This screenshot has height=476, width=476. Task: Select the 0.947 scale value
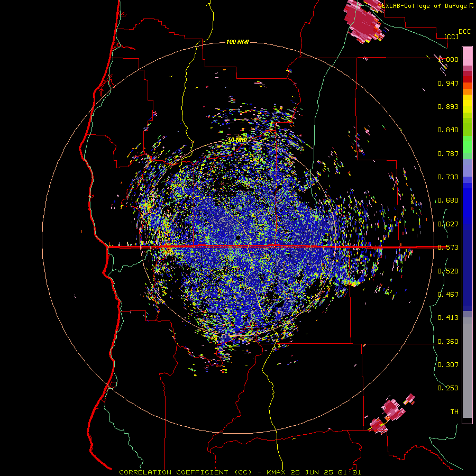[x=448, y=83]
